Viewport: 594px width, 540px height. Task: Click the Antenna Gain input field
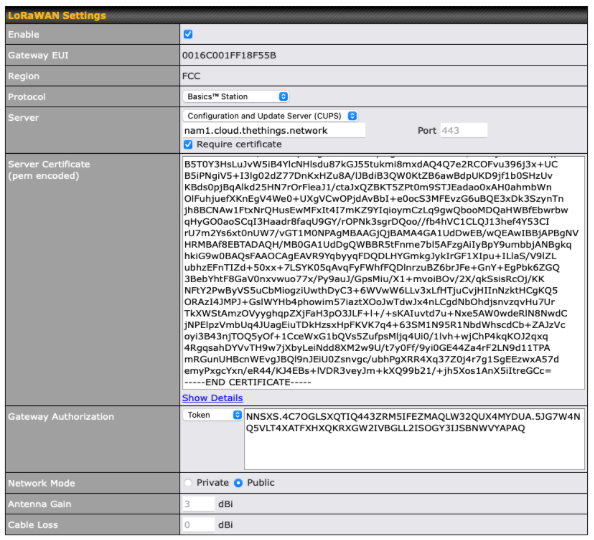(x=199, y=504)
